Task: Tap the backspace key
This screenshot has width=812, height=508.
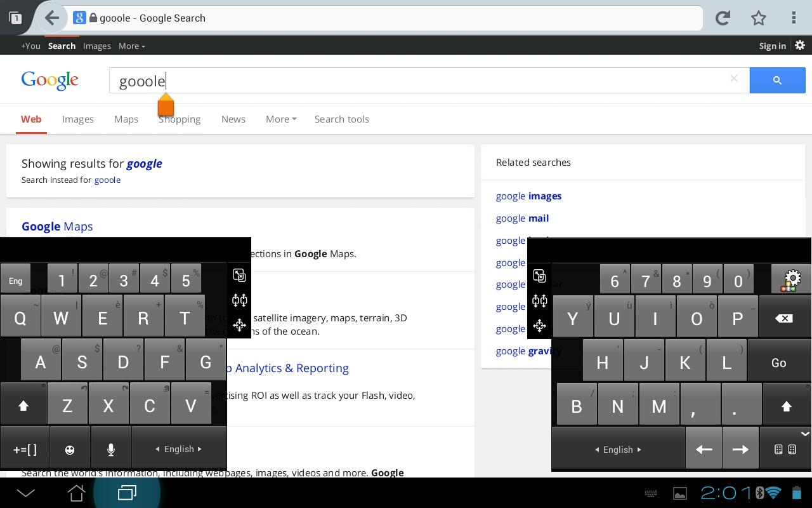Action: point(784,317)
